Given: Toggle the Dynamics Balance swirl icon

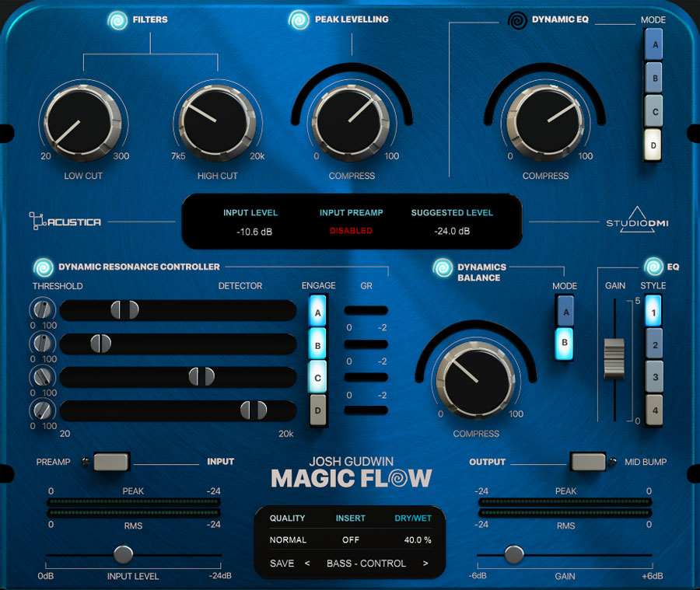Looking at the screenshot, I should tap(443, 267).
